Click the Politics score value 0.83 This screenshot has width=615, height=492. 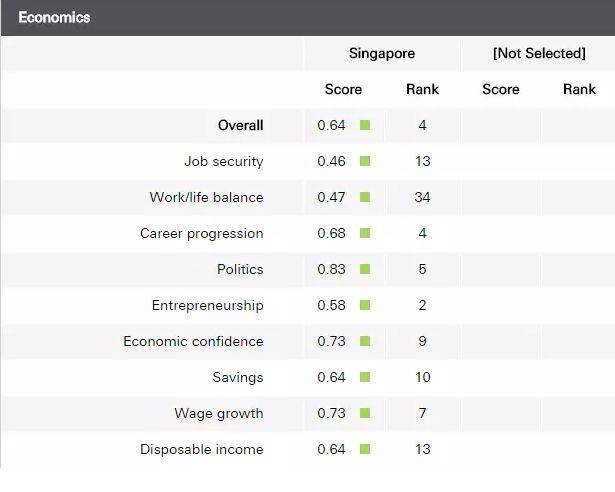click(x=331, y=269)
